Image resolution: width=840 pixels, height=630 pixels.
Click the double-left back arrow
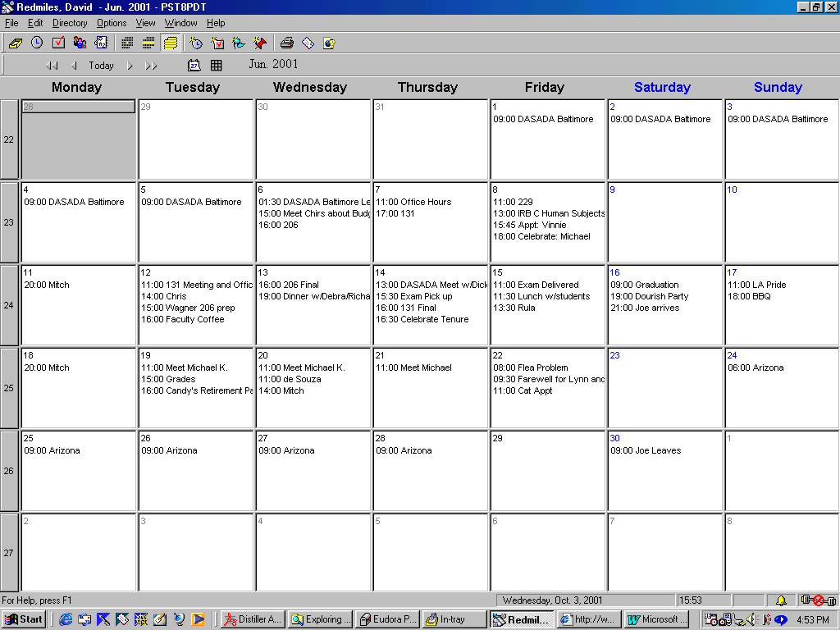click(x=52, y=66)
